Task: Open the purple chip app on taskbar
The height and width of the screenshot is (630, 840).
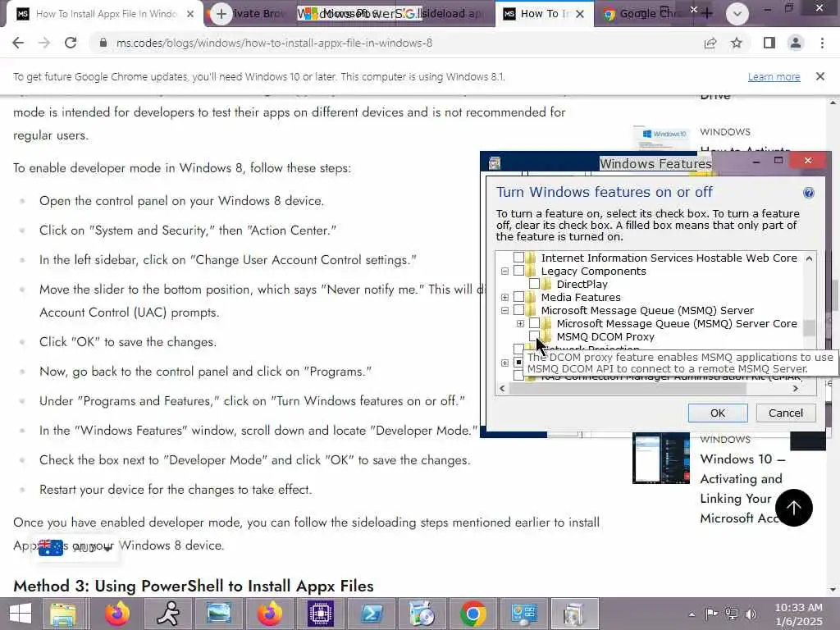Action: point(321,614)
